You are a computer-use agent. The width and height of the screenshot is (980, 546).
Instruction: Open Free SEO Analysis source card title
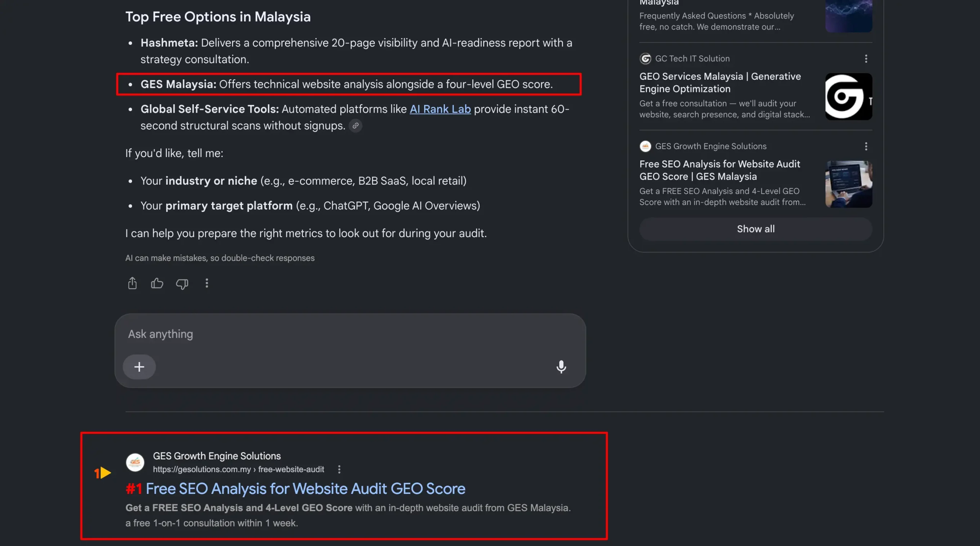pyautogui.click(x=720, y=170)
